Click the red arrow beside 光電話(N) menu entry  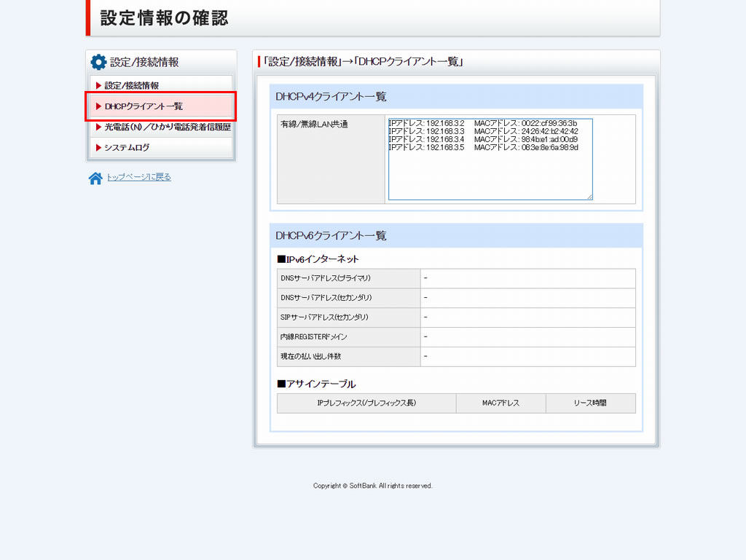click(x=98, y=127)
